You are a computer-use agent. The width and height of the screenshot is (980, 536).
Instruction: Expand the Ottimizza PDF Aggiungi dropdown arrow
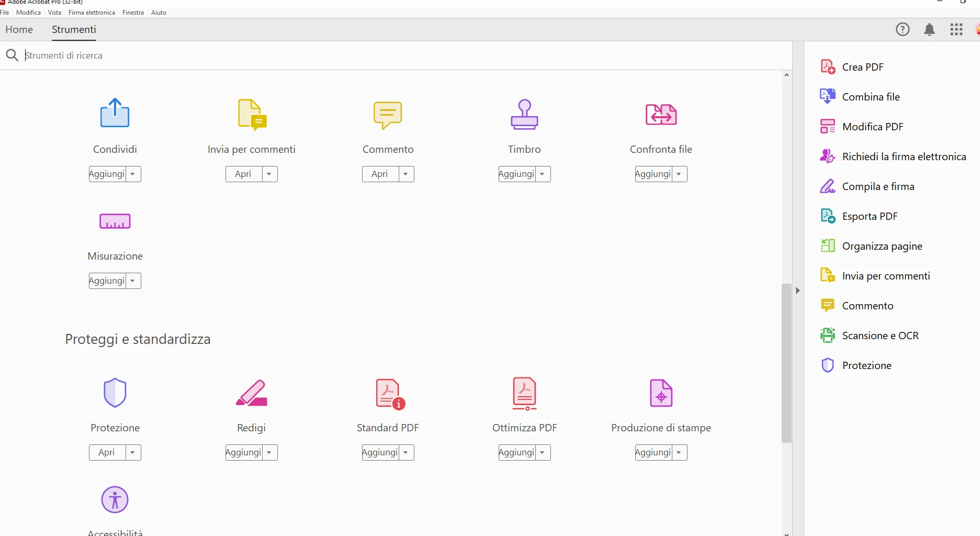coord(543,452)
